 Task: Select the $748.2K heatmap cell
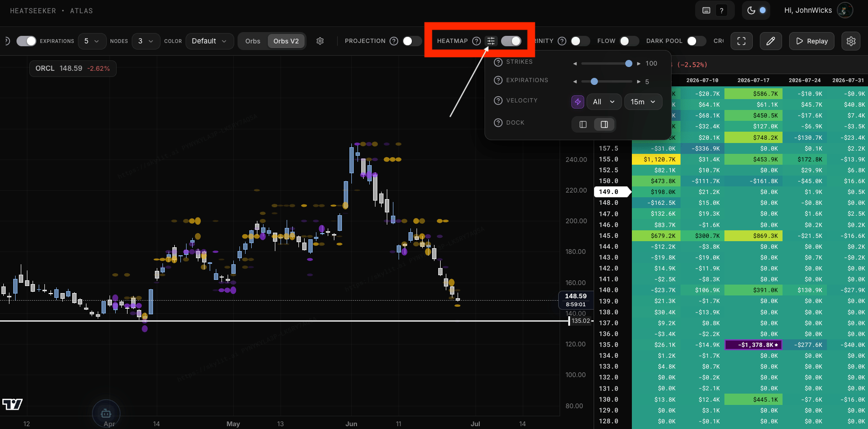[x=753, y=137]
